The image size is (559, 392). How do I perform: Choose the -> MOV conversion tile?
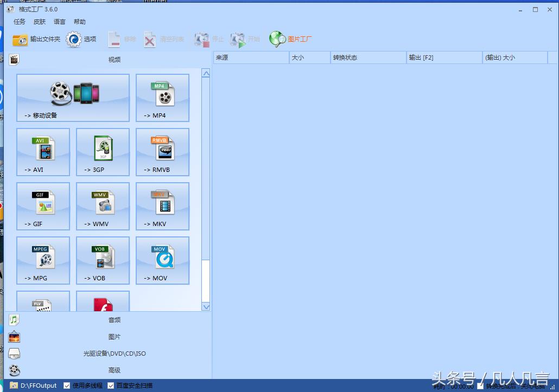pos(163,260)
